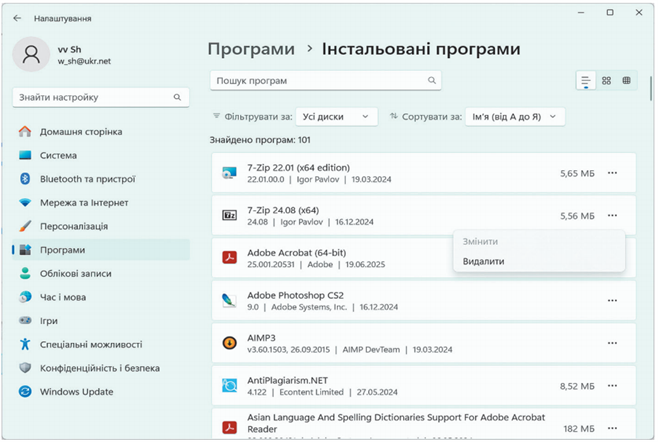Viewport: 658px width, 442px height.
Task: Click the Персоналізація brush icon
Action: click(25, 226)
